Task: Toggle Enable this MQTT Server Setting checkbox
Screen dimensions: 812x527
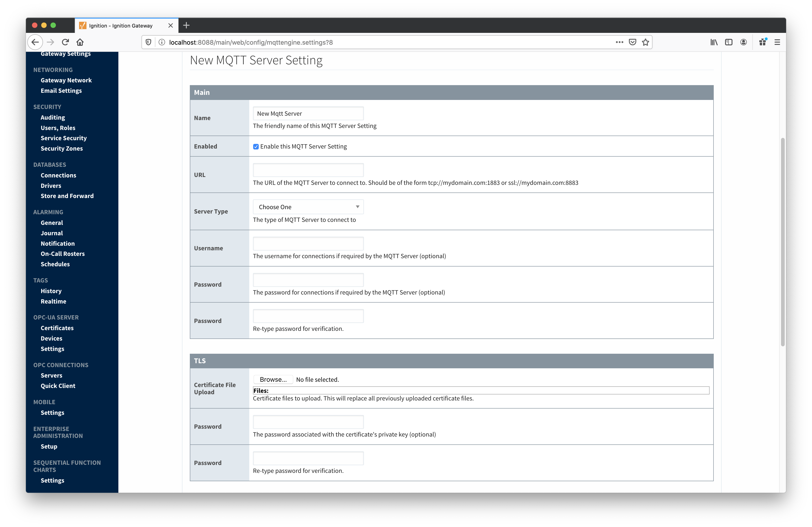Action: click(256, 146)
